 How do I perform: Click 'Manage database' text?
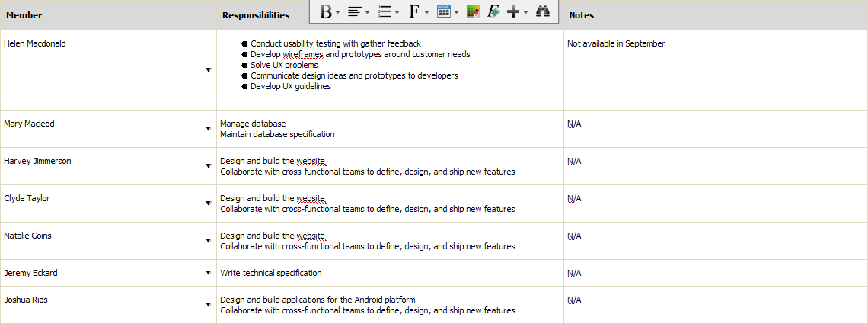[x=253, y=124]
